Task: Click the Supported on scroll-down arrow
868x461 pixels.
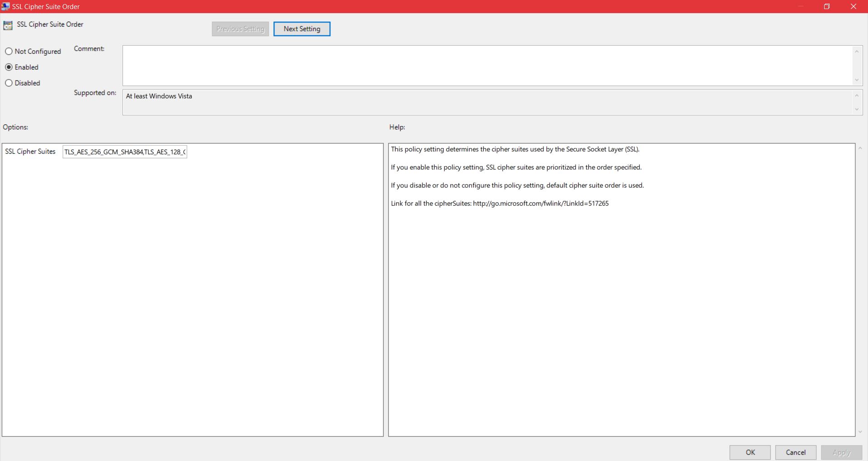Action: coord(857,109)
